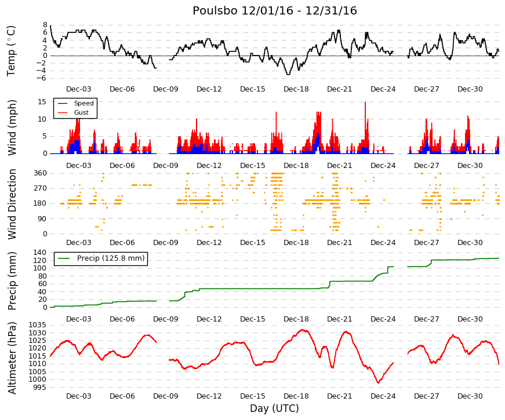Click the chart title Poulsbo 12/01/16 - 12/31/16
Image resolution: width=505 pixels, height=420 pixels.
(x=275, y=10)
